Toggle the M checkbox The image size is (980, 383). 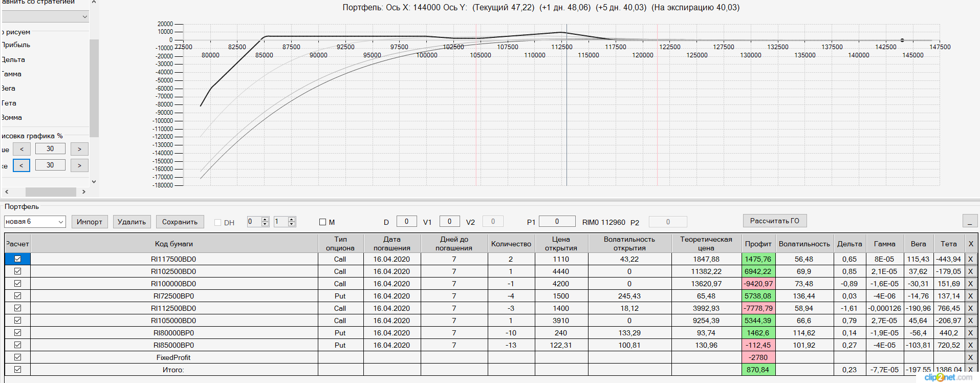point(322,222)
